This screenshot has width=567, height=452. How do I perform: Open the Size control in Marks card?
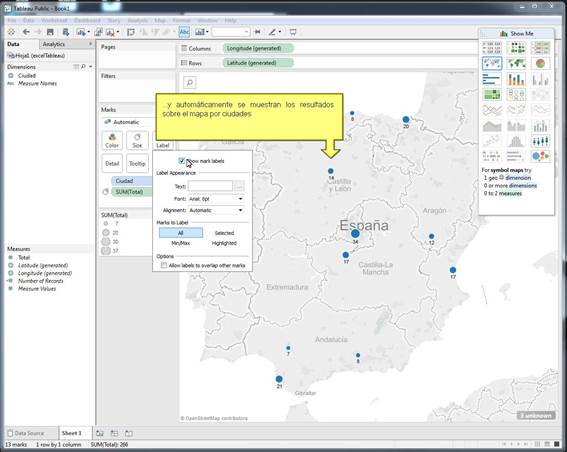(x=137, y=140)
